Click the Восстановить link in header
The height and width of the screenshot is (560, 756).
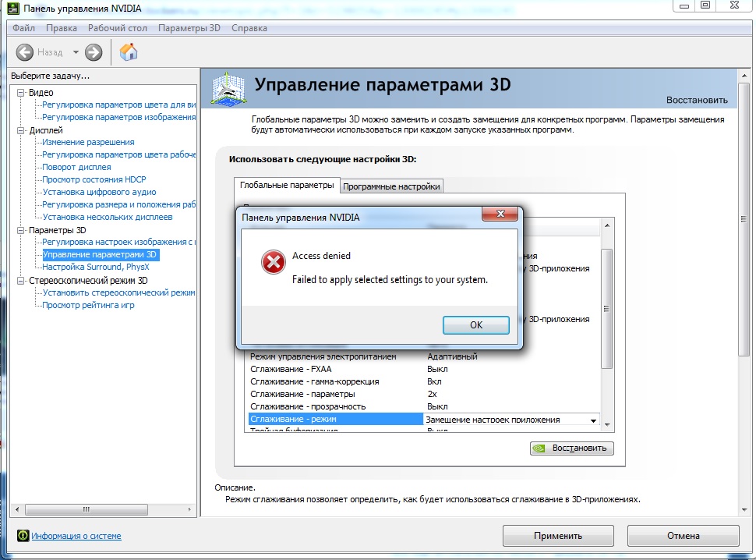pyautogui.click(x=697, y=100)
